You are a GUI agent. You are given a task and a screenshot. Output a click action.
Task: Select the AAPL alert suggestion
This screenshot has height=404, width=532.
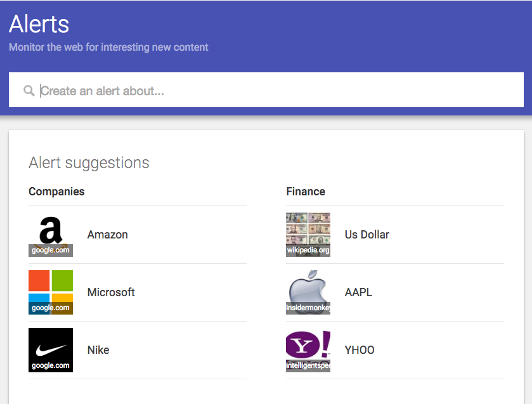click(395, 292)
